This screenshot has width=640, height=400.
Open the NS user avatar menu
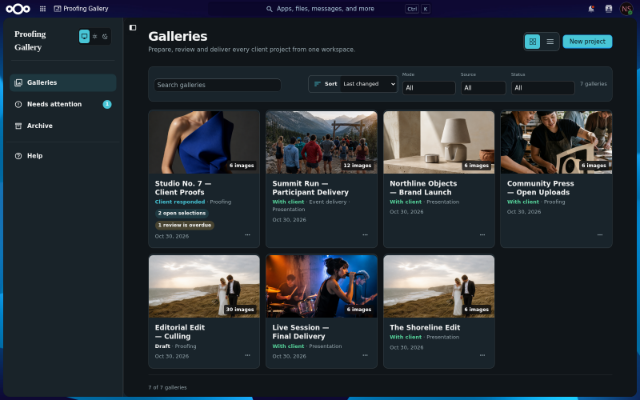pyautogui.click(x=626, y=9)
